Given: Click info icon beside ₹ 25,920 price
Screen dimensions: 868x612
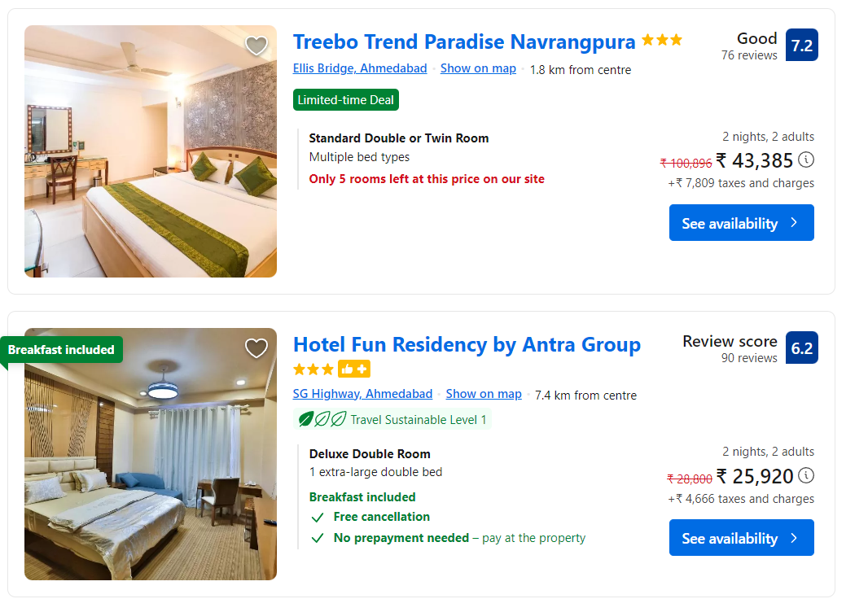Looking at the screenshot, I should 806,475.
